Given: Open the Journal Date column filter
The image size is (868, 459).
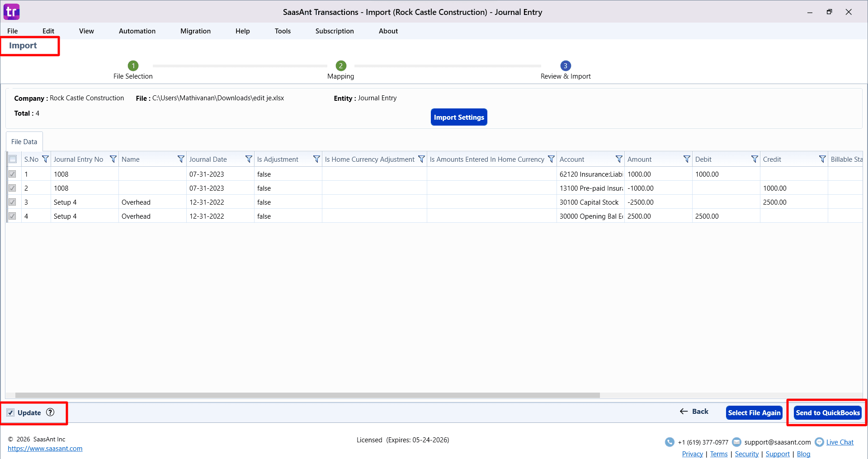Looking at the screenshot, I should [x=249, y=159].
